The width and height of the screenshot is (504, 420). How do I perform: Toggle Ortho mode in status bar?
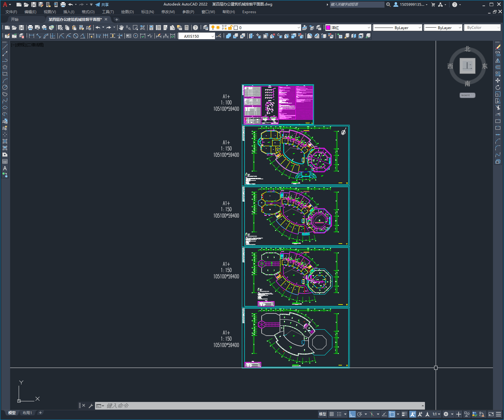[352, 414]
